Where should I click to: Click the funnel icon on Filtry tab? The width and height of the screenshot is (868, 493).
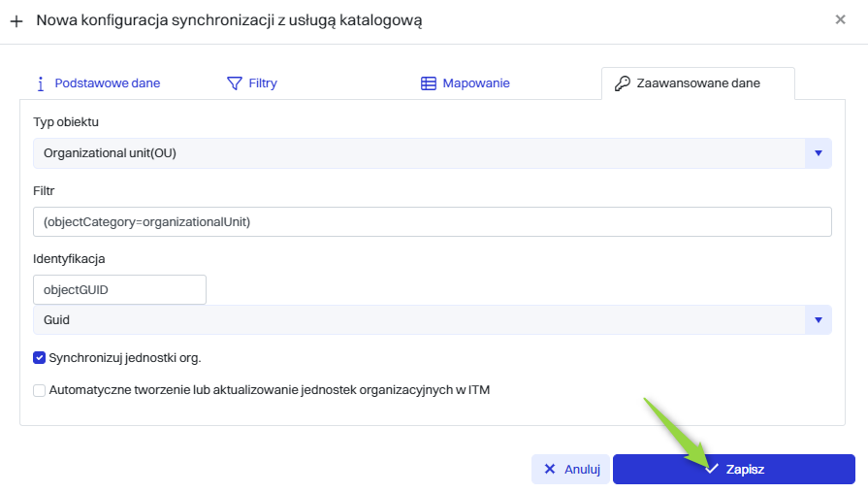tap(234, 83)
